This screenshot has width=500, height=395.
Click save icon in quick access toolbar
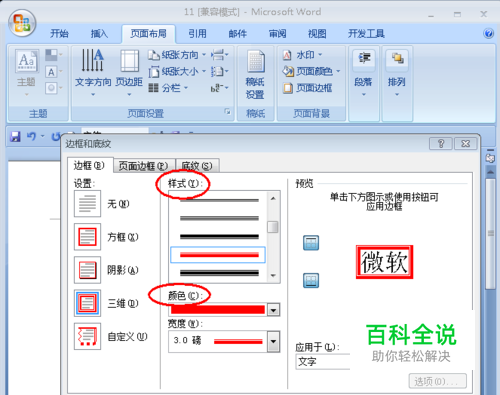(15, 136)
